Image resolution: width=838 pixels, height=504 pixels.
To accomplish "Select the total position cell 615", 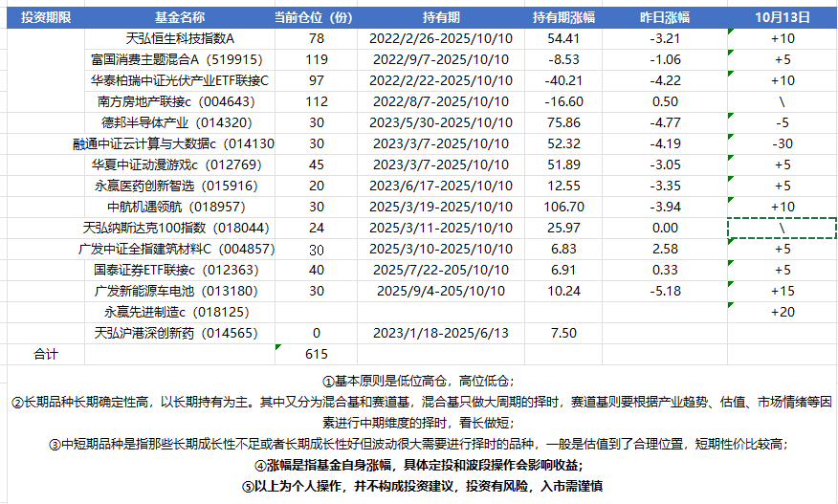I will [316, 355].
